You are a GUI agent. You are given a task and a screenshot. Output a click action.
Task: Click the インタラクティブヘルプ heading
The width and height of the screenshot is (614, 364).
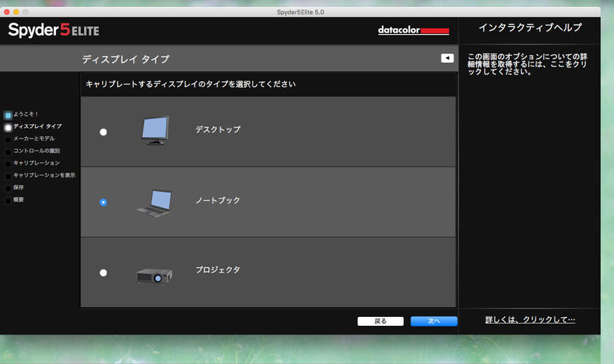coord(530,27)
